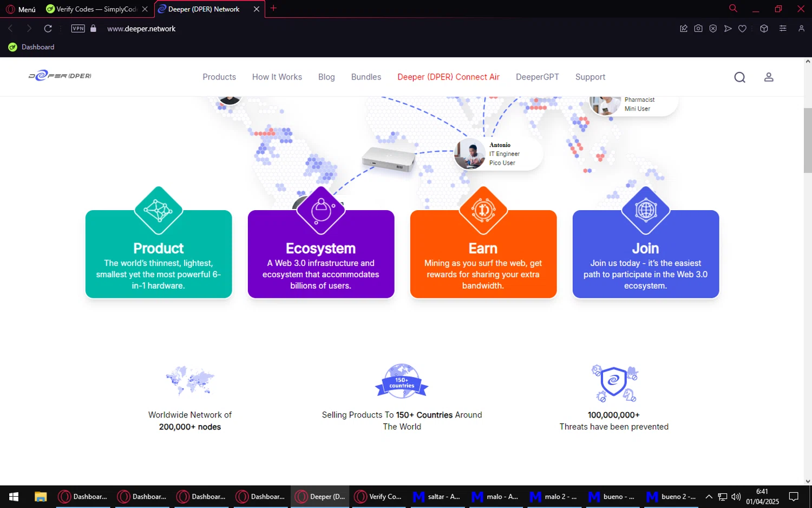Click the Earn card coin icon
The width and height of the screenshot is (812, 508).
coord(483,211)
